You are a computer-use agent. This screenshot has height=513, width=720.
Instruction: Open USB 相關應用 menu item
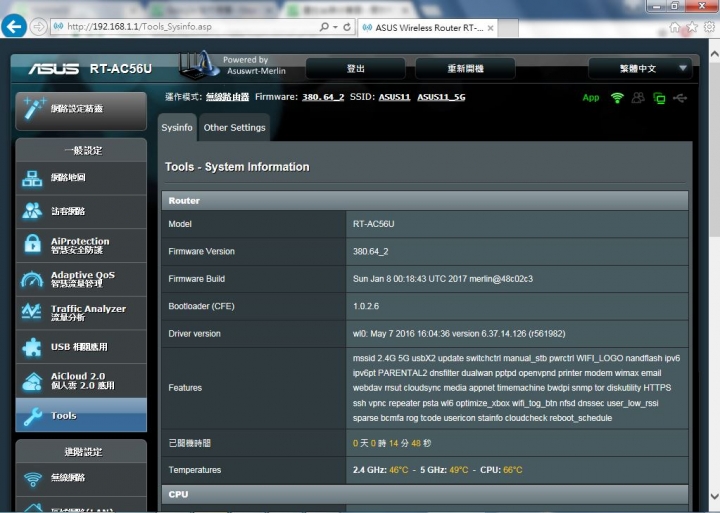81,347
